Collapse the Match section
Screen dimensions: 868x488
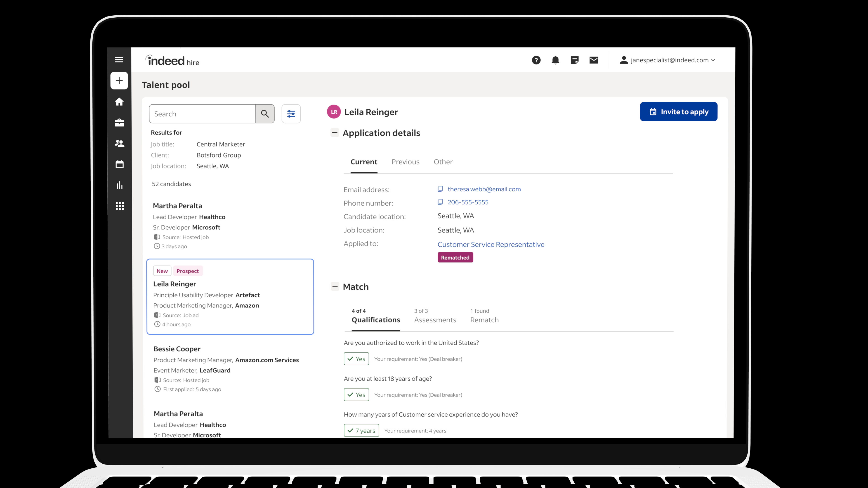(335, 287)
